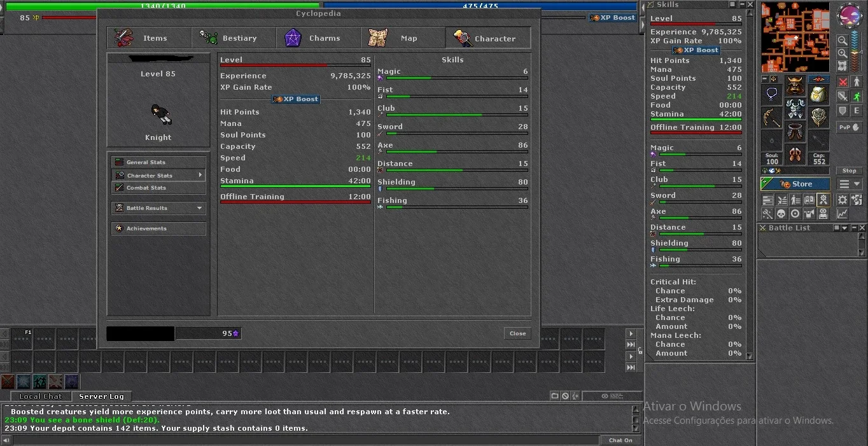This screenshot has height=446, width=868.
Task: Click the swirl icon next to the gear
Action: [856, 200]
